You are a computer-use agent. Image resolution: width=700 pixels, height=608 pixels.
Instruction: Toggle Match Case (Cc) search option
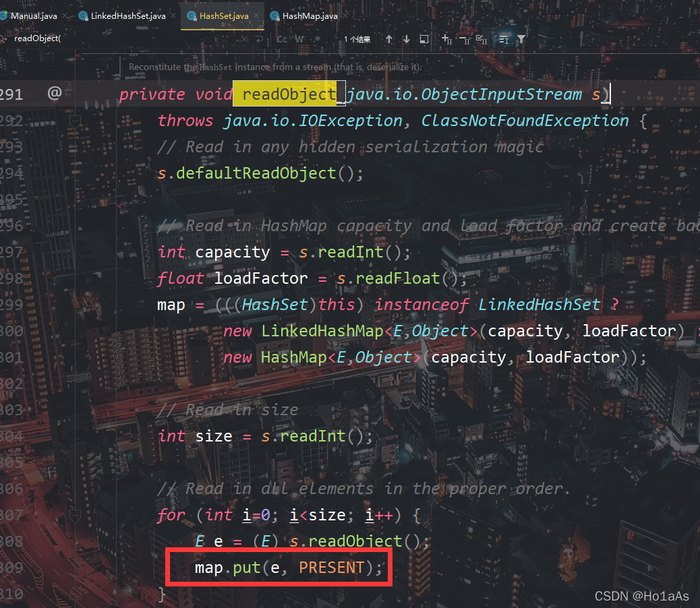point(282,39)
